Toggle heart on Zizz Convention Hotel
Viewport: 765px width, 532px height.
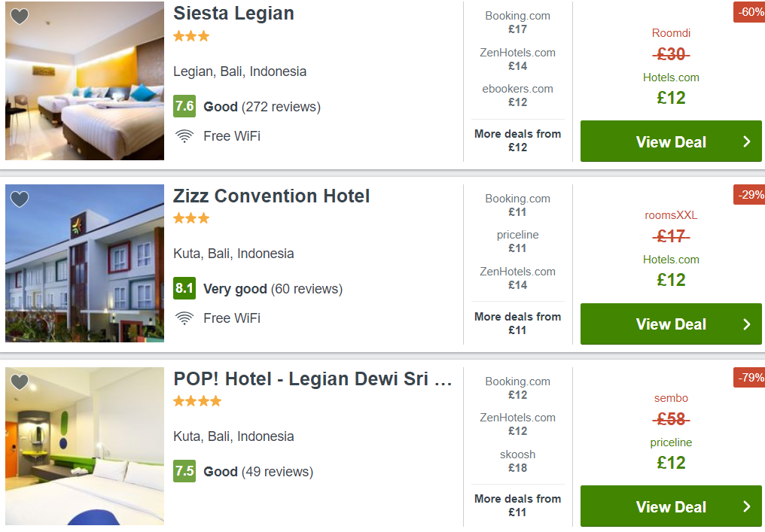click(20, 199)
